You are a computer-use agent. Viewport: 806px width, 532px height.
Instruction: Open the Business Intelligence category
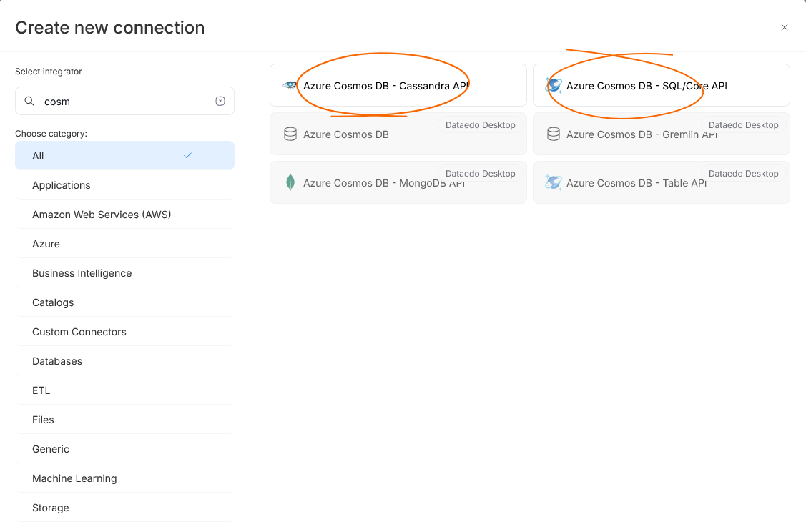coord(125,273)
